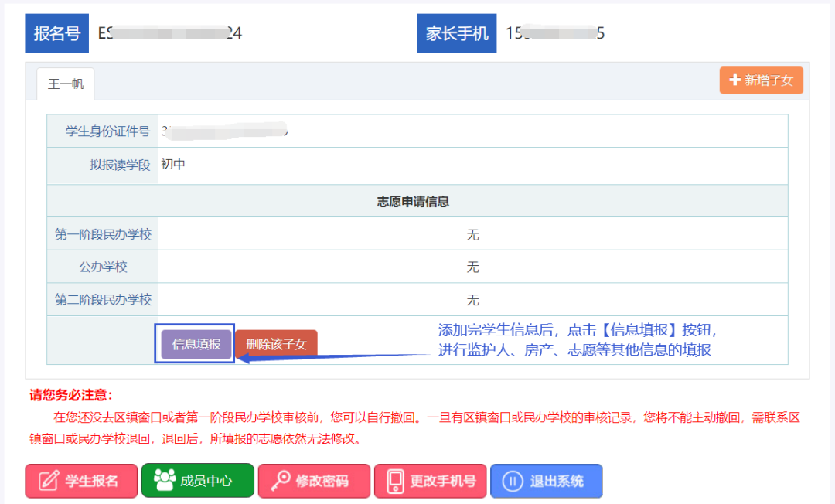Click the masked registration number value
Image resolution: width=835 pixels, height=504 pixels.
tap(170, 33)
